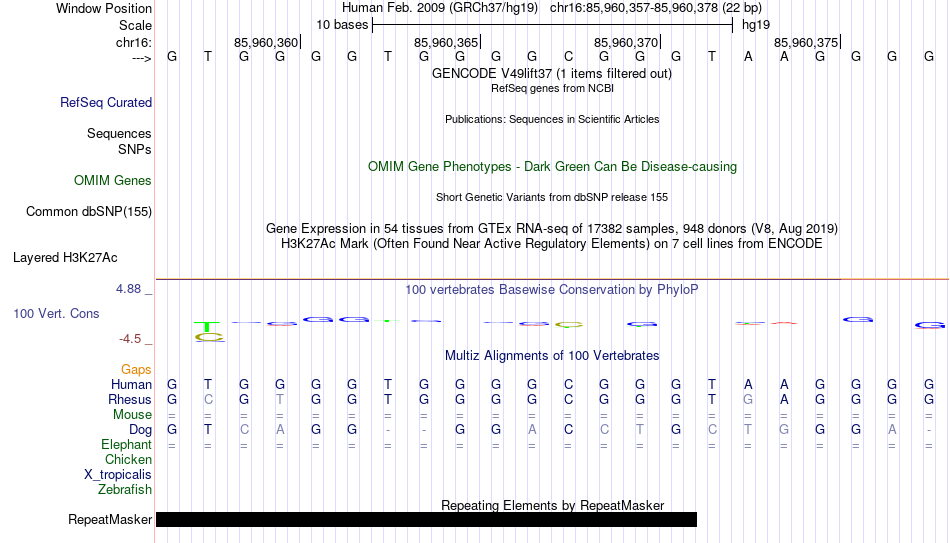The width and height of the screenshot is (950, 543).
Task: Click the Zebrafish species label
Action: (125, 489)
